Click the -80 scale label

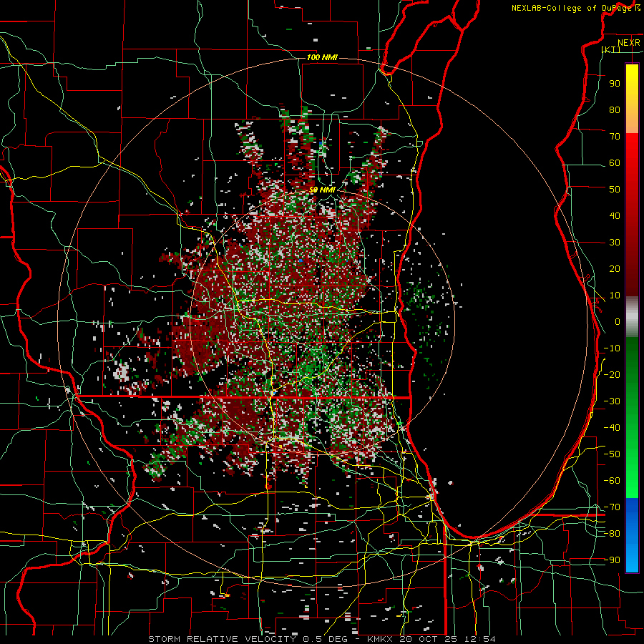[x=612, y=534]
